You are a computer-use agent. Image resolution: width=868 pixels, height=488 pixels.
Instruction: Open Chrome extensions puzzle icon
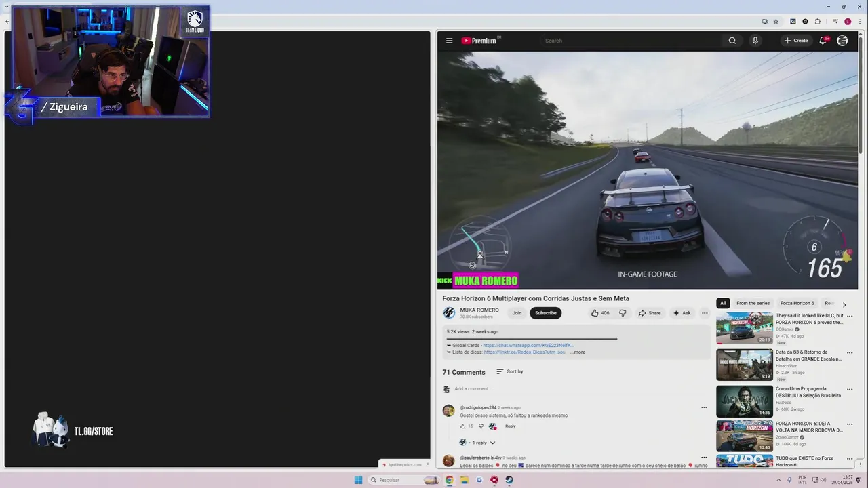tap(818, 22)
